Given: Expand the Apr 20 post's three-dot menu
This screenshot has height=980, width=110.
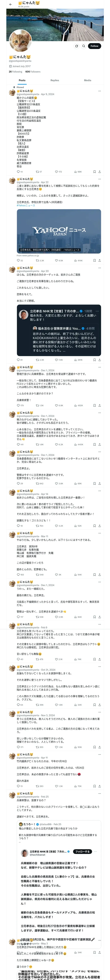Looking at the screenshot, I should click(x=99, y=268).
